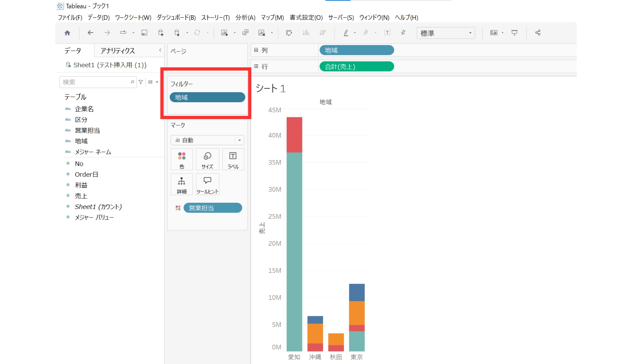Screen dimensions: 632x364
Task: Collapse the data pane with chevron
Action: 160,50
